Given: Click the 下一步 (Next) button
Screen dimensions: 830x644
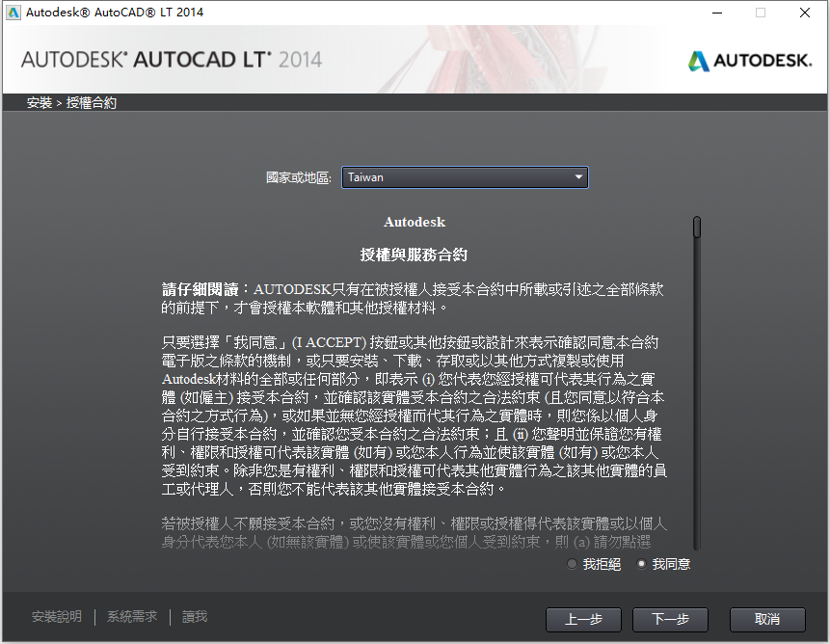Looking at the screenshot, I should (x=670, y=619).
